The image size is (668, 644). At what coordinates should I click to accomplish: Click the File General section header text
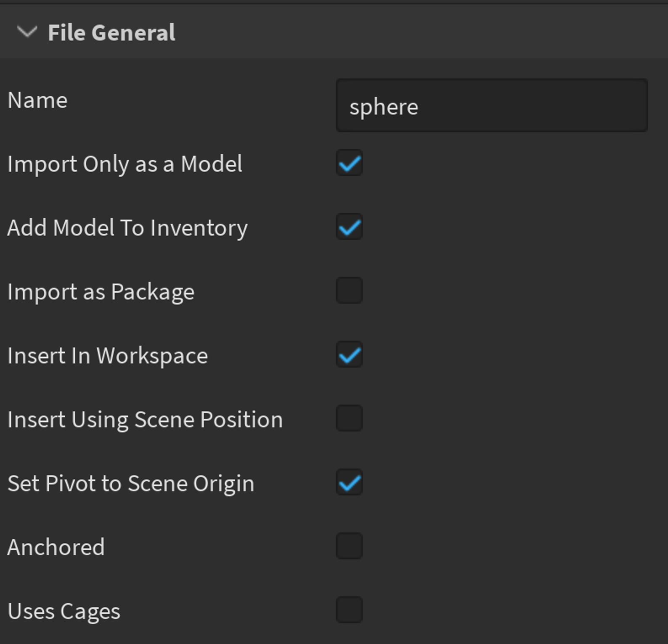(111, 33)
